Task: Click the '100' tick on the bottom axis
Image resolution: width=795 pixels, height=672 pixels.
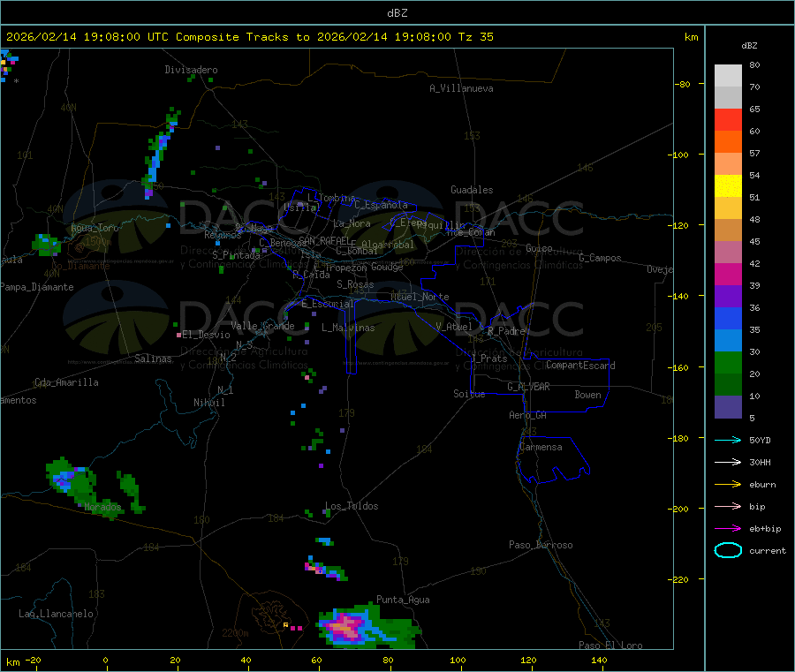Action: 458,660
